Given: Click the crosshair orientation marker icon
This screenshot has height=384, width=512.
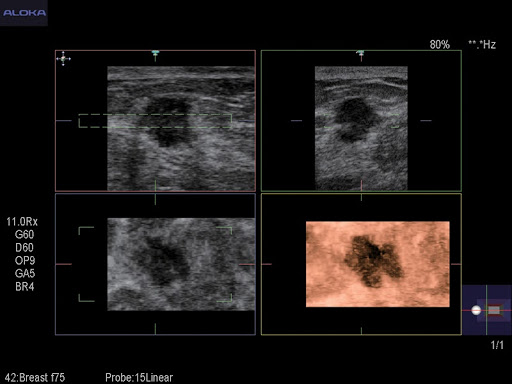Looking at the screenshot, I should [63, 59].
